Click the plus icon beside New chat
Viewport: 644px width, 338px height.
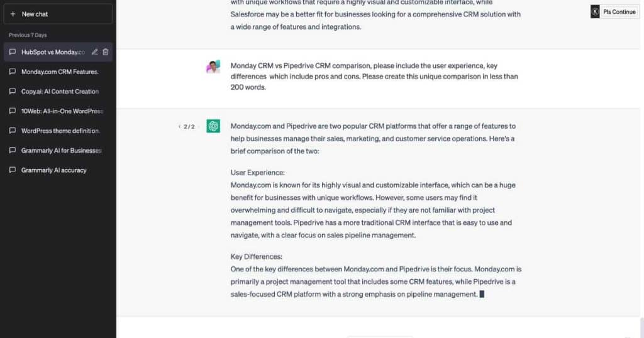click(x=13, y=14)
